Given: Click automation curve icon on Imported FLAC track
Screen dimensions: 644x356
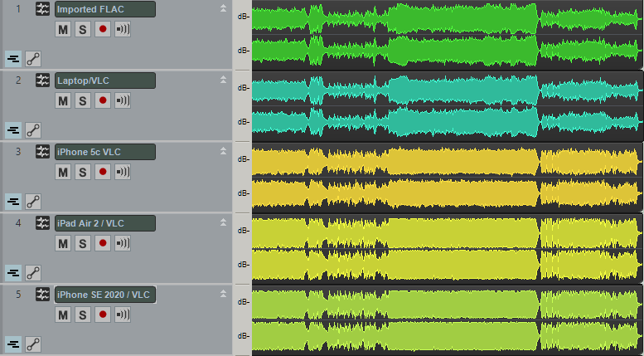Looking at the screenshot, I should 33,59.
